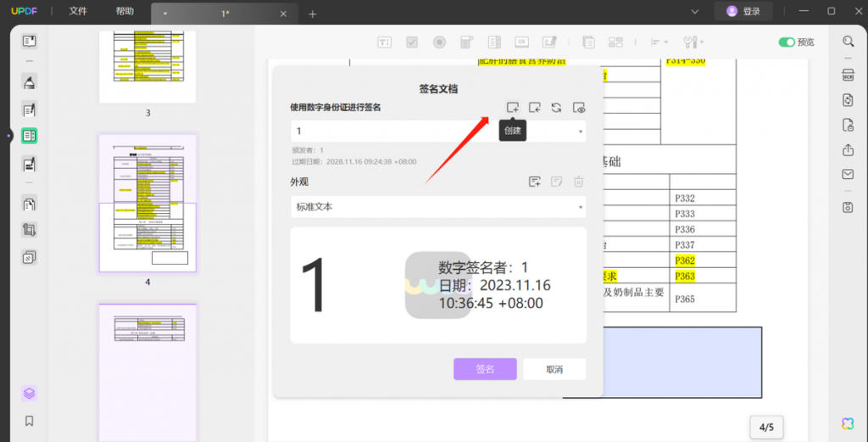Screen dimensions: 868x442
Task: Close the 1* document tab
Action: coord(283,14)
